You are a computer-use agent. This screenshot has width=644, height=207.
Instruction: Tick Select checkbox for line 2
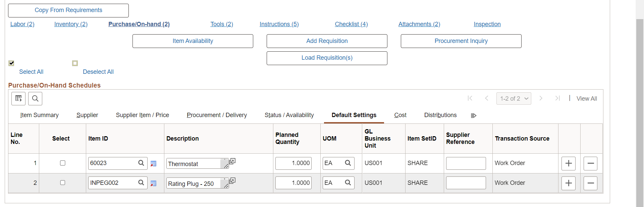[63, 183]
